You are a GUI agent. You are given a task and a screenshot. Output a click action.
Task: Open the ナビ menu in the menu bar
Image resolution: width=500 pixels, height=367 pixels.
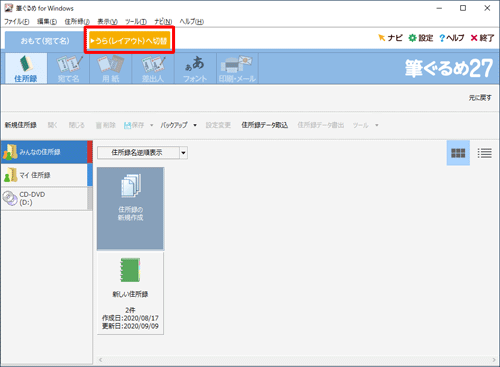coord(163,22)
